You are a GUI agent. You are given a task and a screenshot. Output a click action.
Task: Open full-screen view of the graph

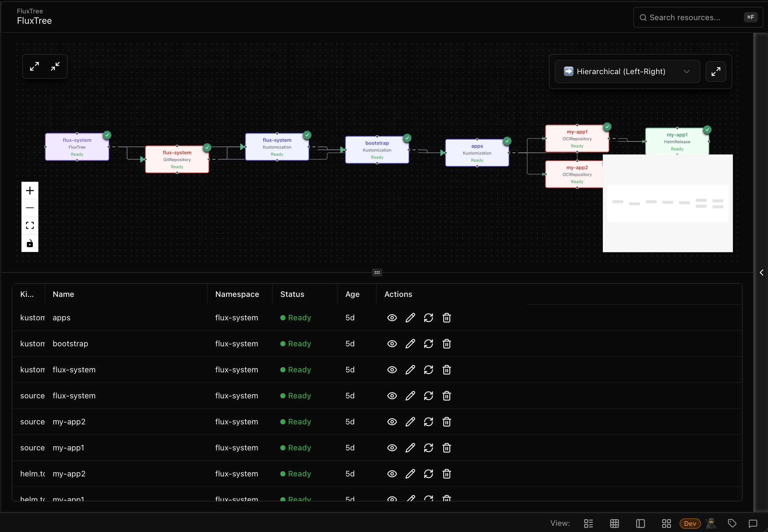coord(716,71)
